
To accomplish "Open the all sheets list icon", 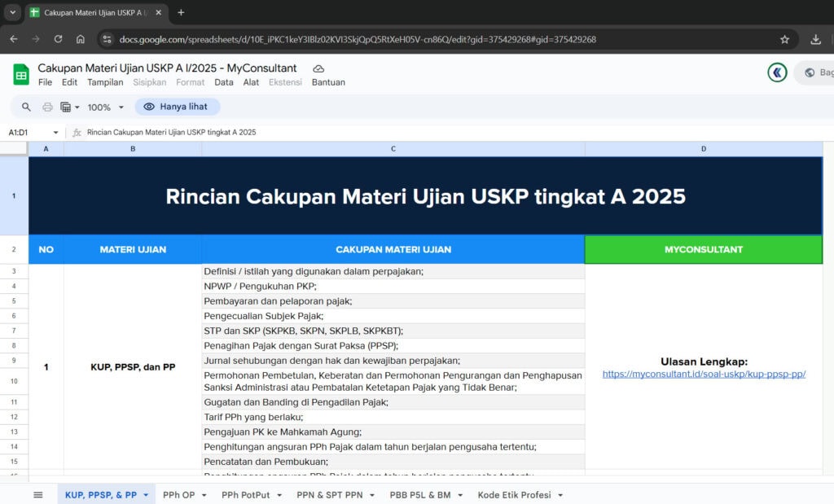I will (37, 494).
